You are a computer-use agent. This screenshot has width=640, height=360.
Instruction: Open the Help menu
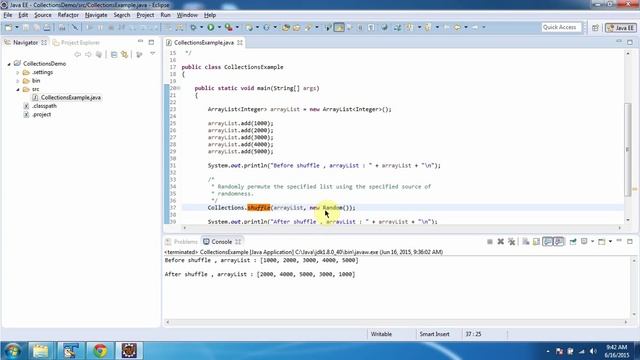210,15
